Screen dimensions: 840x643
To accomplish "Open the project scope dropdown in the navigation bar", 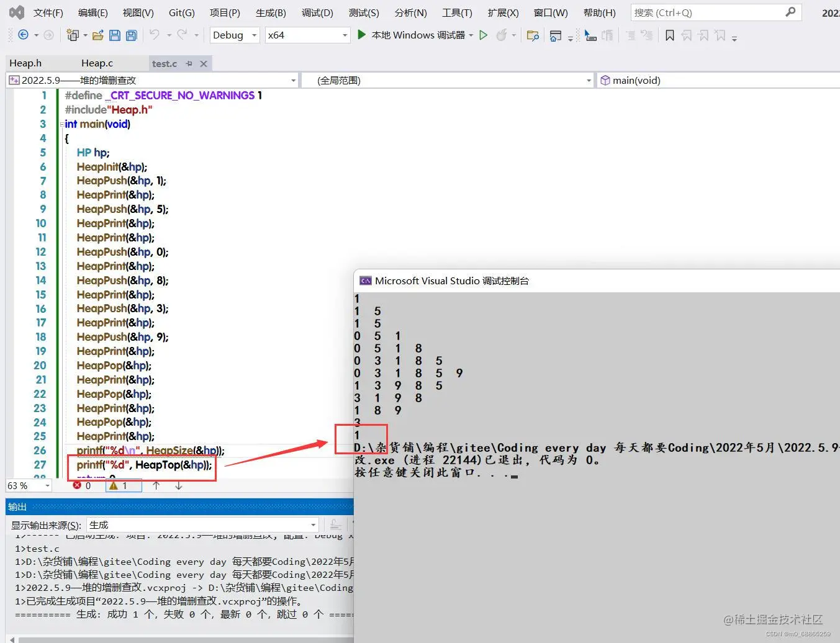I will [x=152, y=80].
